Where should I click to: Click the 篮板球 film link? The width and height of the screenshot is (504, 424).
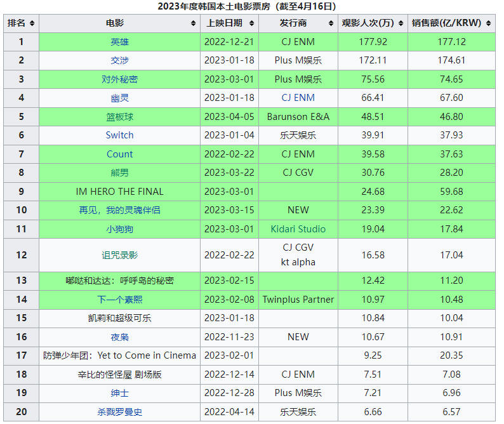tap(119, 117)
